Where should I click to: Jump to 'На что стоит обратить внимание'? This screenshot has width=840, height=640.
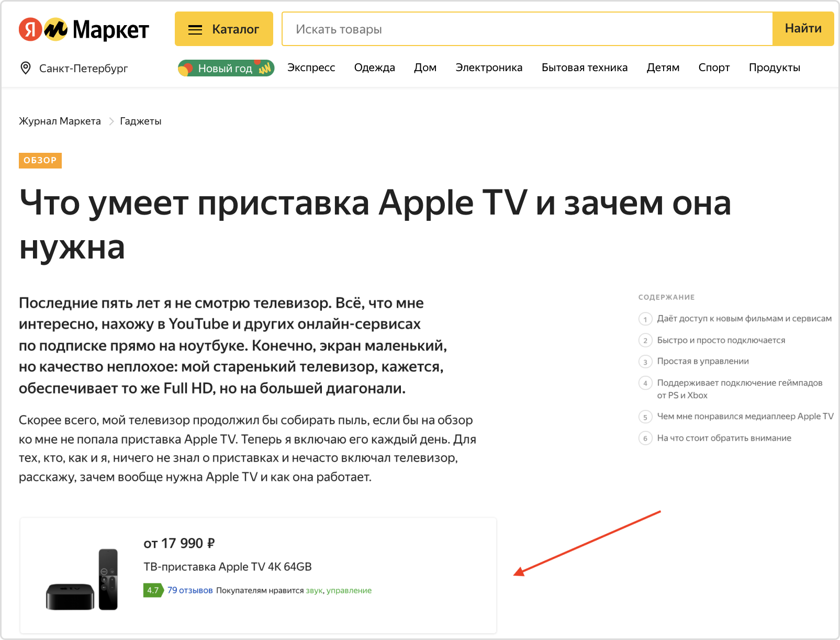tap(724, 438)
